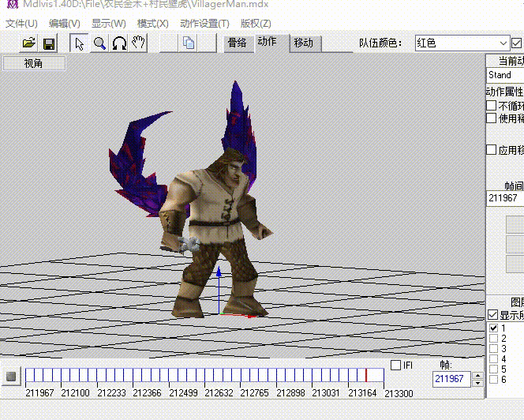Screen dimensions: 524x420
Task: Open the 文件(U) menu
Action: [x=21, y=24]
